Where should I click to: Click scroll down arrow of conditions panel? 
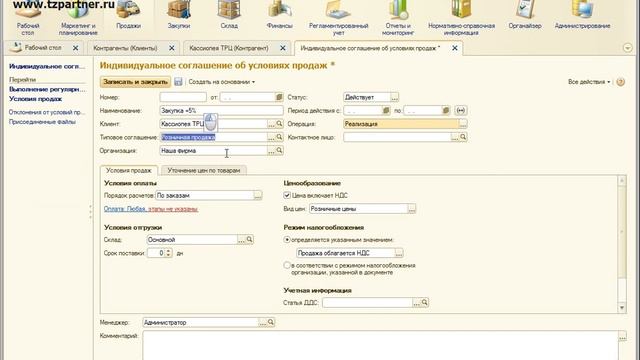622,308
